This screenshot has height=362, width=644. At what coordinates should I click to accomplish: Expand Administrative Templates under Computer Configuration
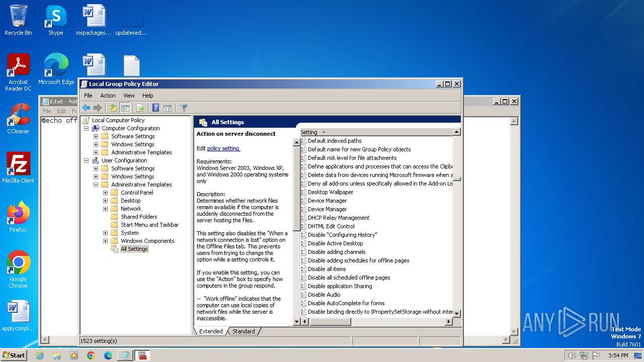[x=96, y=152]
